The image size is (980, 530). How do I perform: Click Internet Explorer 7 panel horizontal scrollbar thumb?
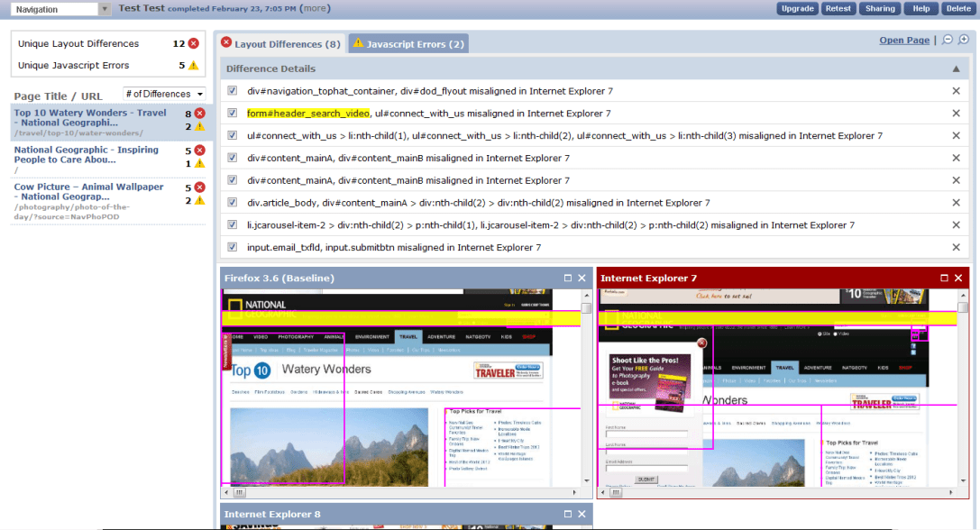tap(616, 492)
